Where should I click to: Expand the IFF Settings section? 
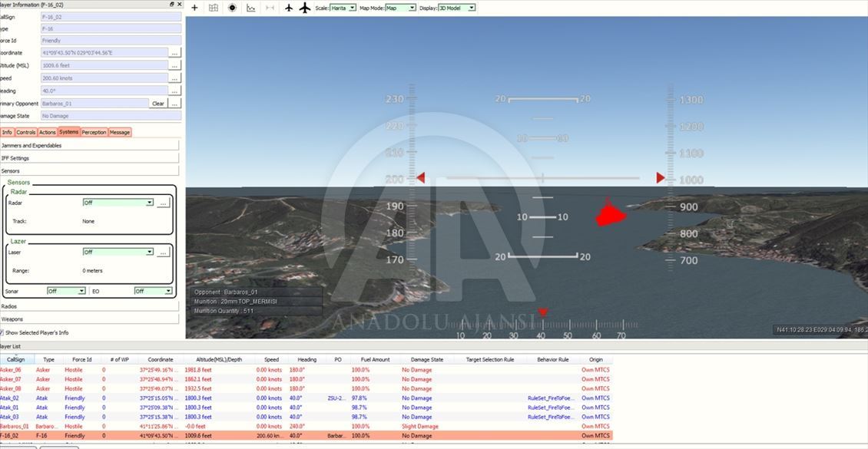click(x=89, y=158)
